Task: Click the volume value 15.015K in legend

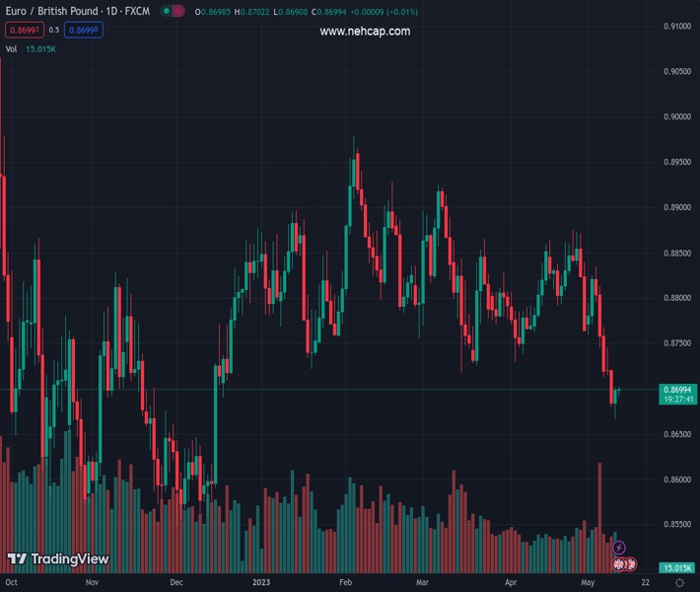Action: (41, 48)
